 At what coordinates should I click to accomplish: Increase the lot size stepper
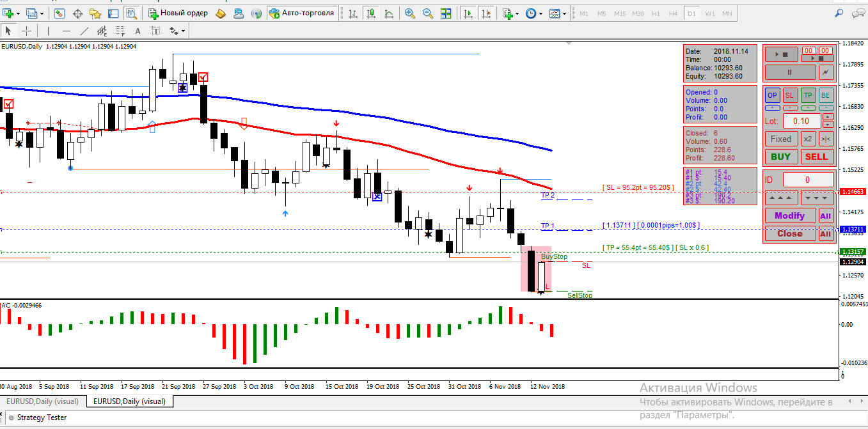[828, 116]
